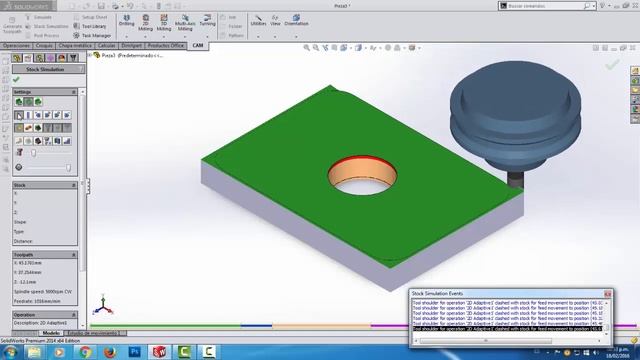Click Zoom to Fit in view toolbar
Screen dimensions: 640x360
click(x=307, y=48)
